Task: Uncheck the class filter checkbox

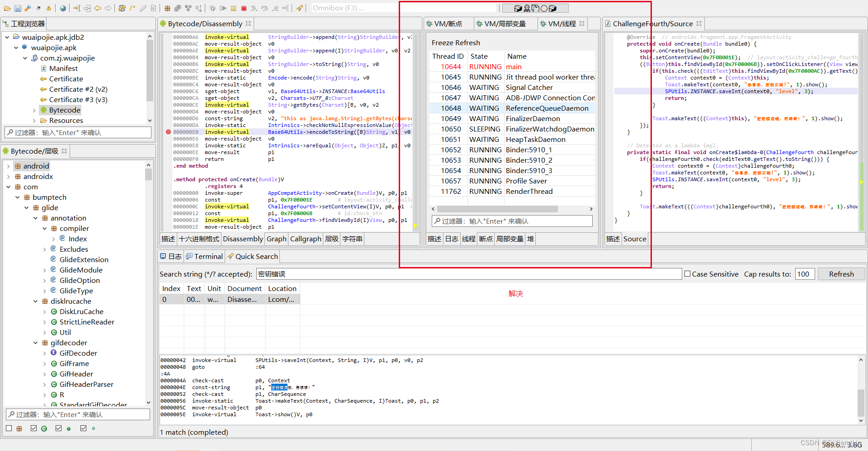Action: pos(33,428)
